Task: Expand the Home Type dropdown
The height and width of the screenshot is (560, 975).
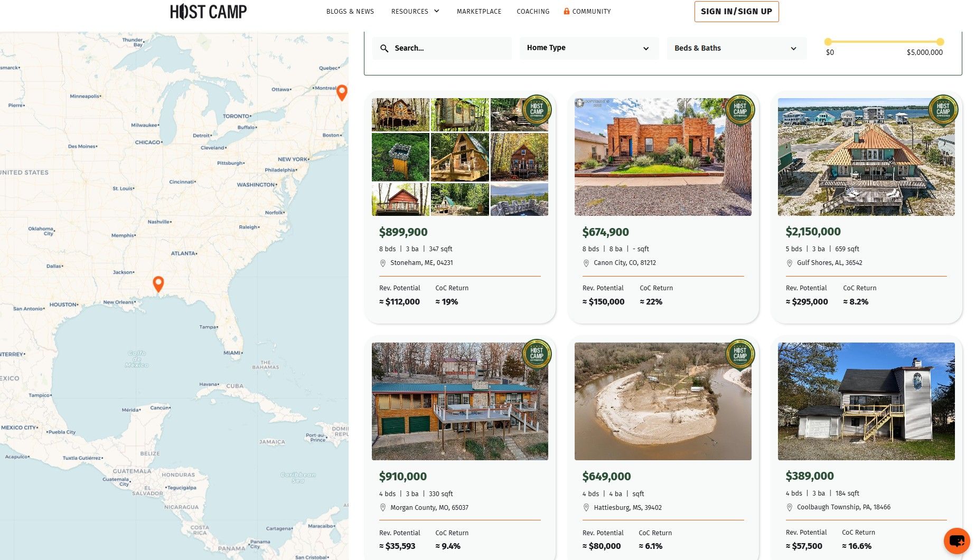Action: (x=589, y=48)
